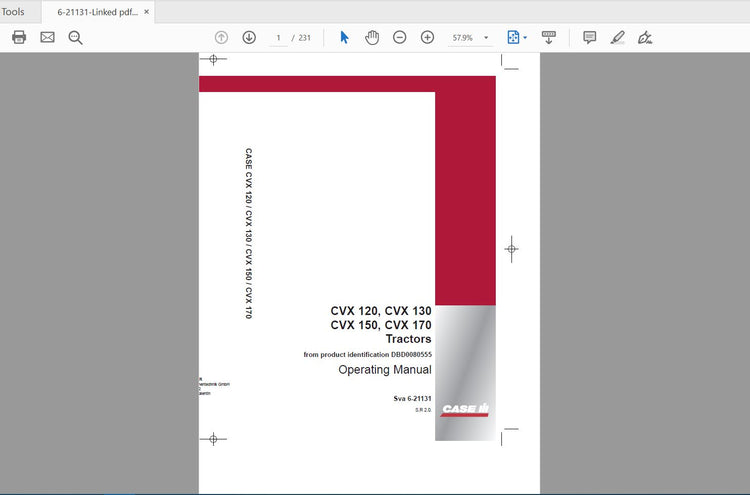The image size is (750, 495).
Task: Click the vertical CASE CVX spine text
Action: click(248, 233)
